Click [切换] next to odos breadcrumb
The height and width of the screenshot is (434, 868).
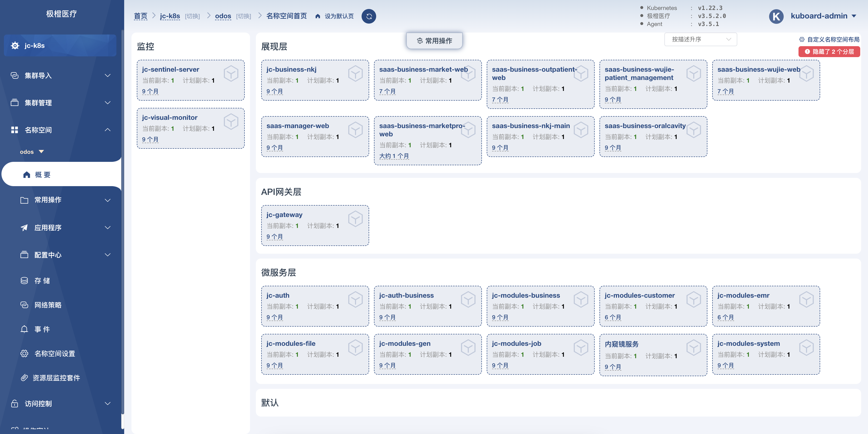click(244, 16)
